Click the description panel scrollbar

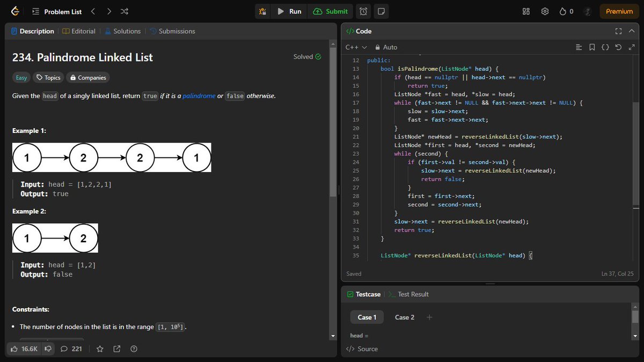(x=333, y=123)
